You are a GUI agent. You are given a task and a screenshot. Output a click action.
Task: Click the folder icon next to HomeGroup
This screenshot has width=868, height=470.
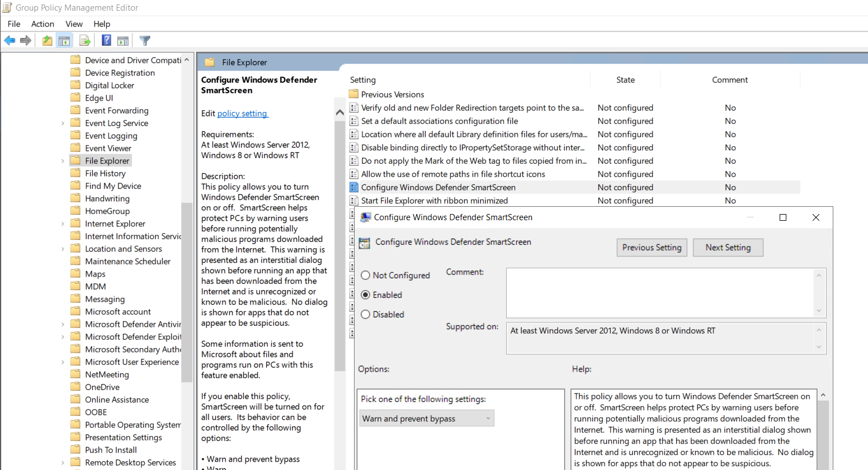point(76,211)
